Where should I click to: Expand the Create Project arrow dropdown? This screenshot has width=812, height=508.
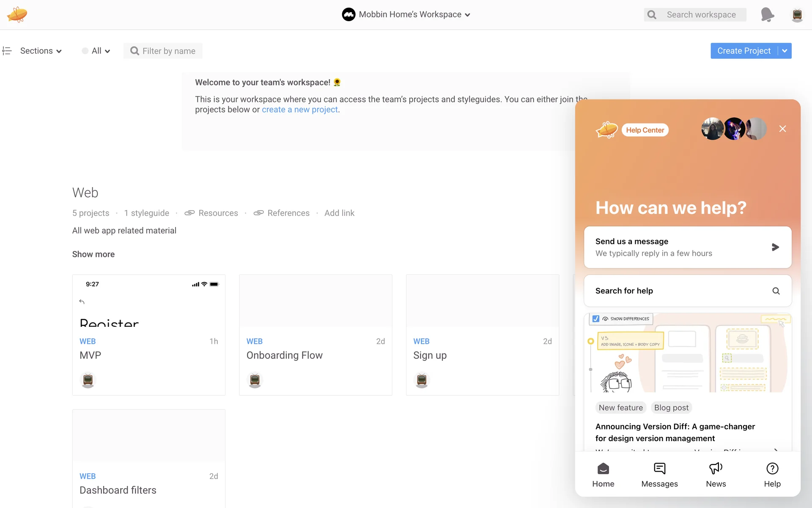(x=785, y=51)
